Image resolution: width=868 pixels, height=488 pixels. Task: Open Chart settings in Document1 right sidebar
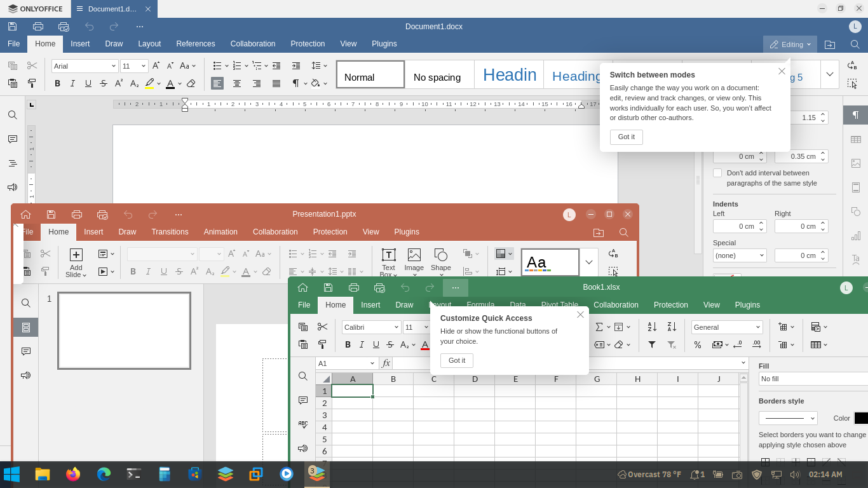click(856, 236)
